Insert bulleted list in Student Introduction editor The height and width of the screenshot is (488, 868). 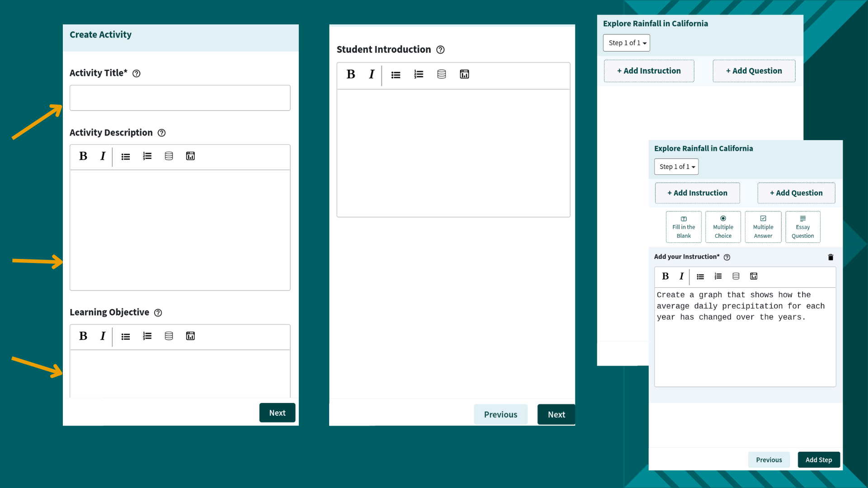coord(396,75)
